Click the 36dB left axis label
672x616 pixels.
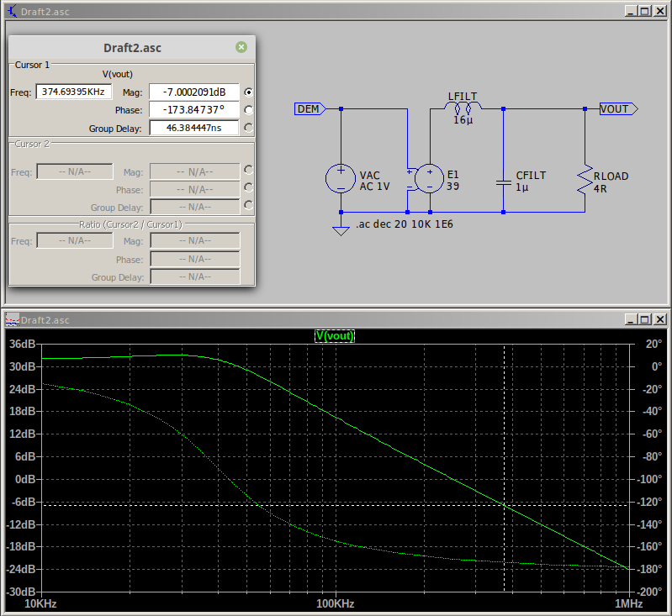[22, 344]
